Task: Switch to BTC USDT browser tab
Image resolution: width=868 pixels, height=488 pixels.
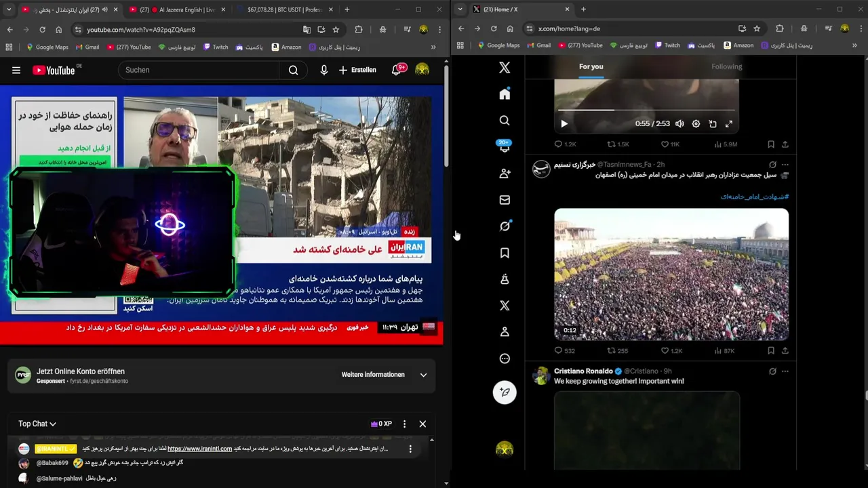Action: click(x=284, y=9)
